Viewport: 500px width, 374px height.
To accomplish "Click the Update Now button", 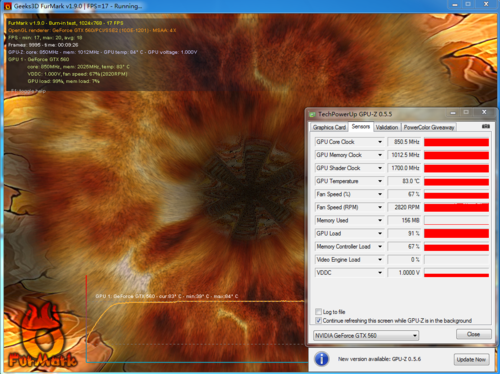I will click(x=471, y=359).
